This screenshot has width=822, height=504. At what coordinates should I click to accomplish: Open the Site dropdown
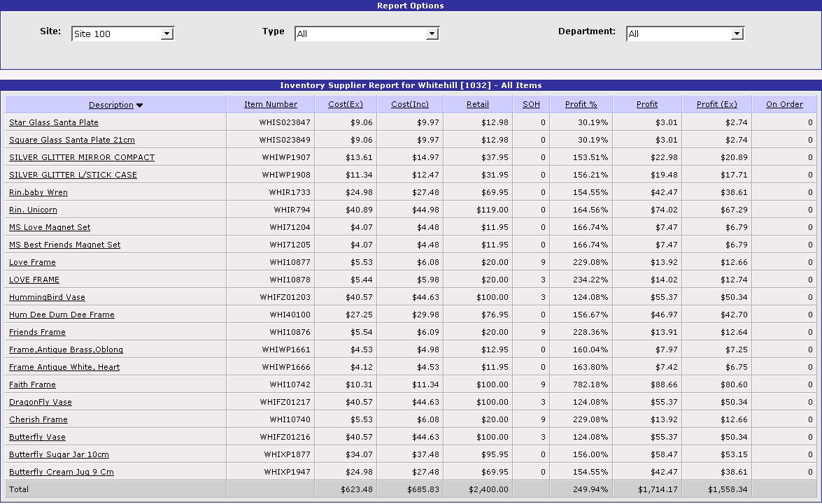[x=166, y=34]
